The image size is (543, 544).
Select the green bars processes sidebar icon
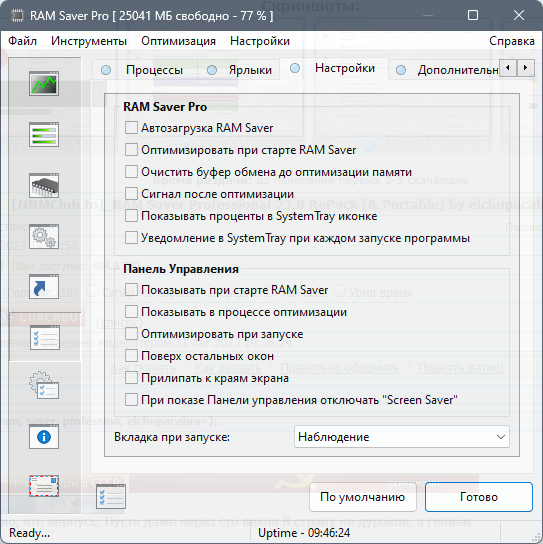[44, 134]
